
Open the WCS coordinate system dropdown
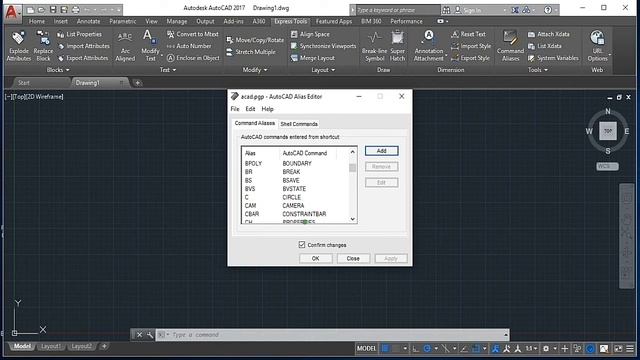607,166
